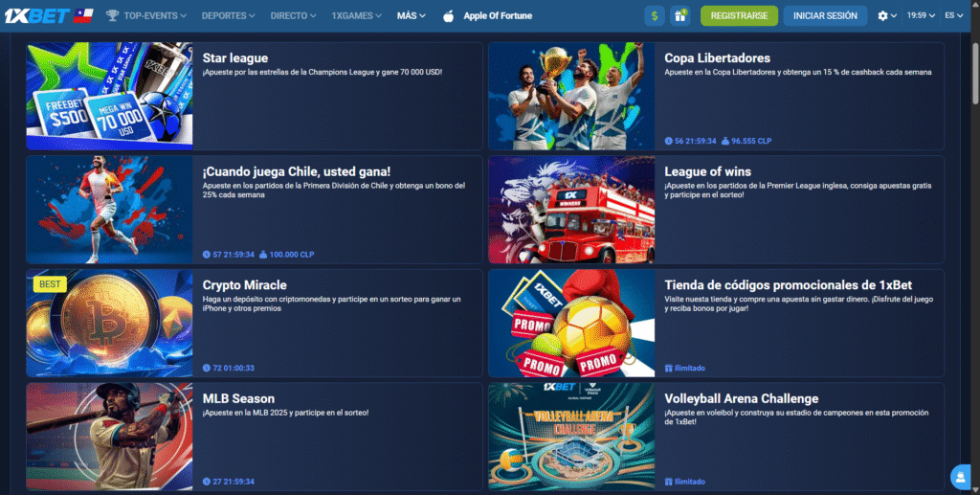The image size is (980, 495).
Task: Click prize icon next to 100.000 CLP
Action: 263,255
